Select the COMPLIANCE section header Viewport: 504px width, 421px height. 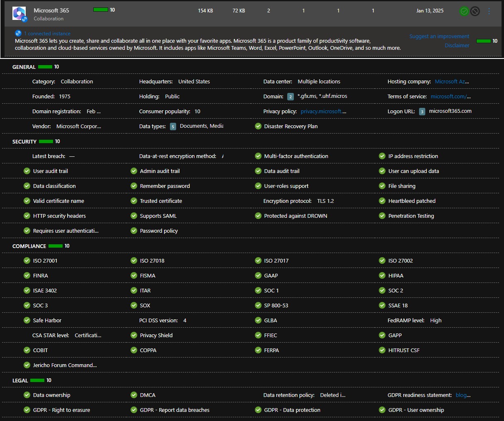[x=29, y=246]
